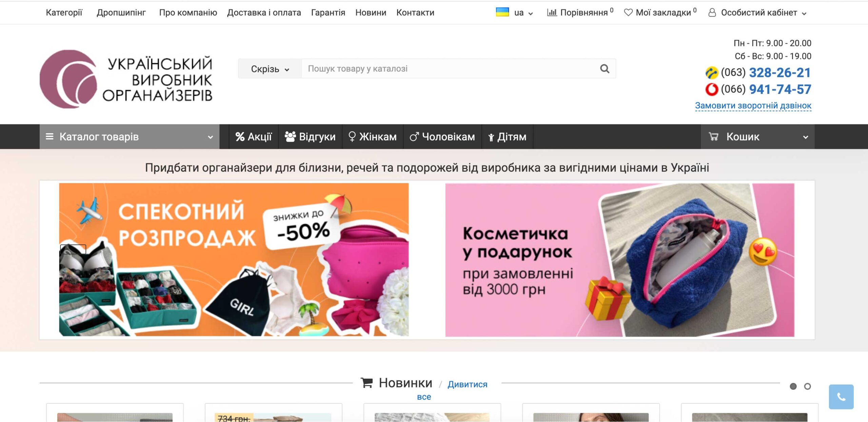Click the Ukrainian flag language icon
868x422 pixels.
coord(502,12)
